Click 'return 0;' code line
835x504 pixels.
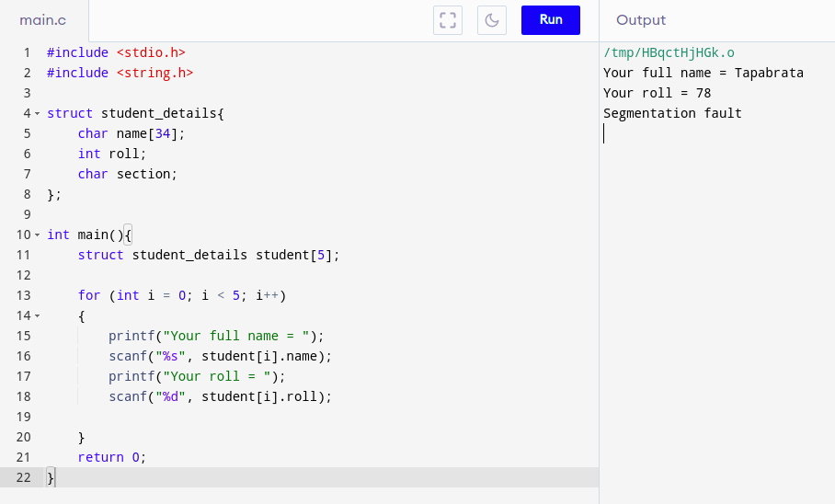pos(112,458)
